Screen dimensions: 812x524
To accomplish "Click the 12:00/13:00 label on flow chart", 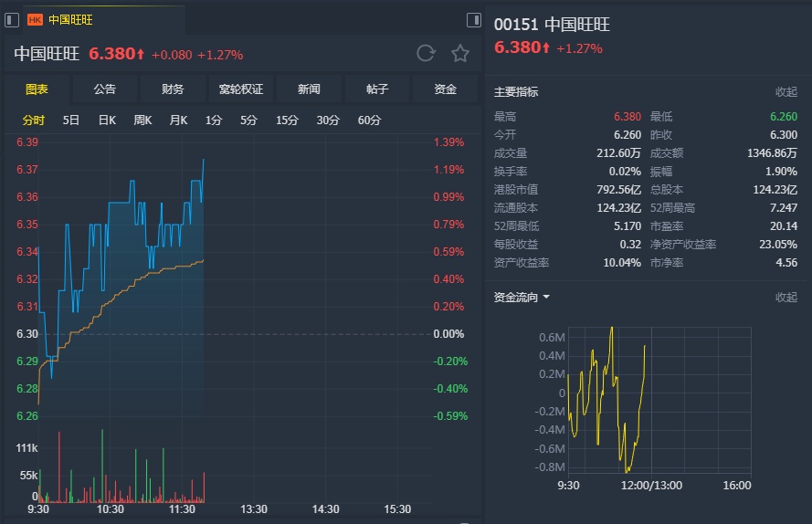I will coord(651,486).
